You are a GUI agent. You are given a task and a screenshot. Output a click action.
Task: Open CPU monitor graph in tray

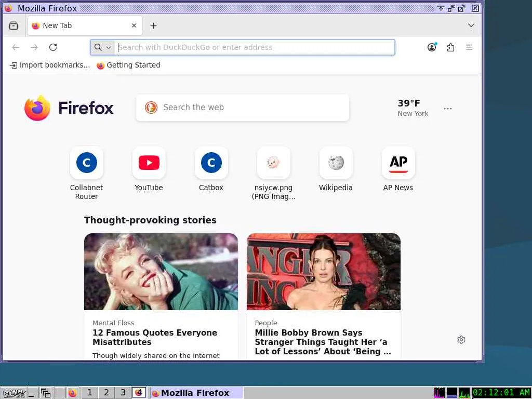(x=464, y=393)
